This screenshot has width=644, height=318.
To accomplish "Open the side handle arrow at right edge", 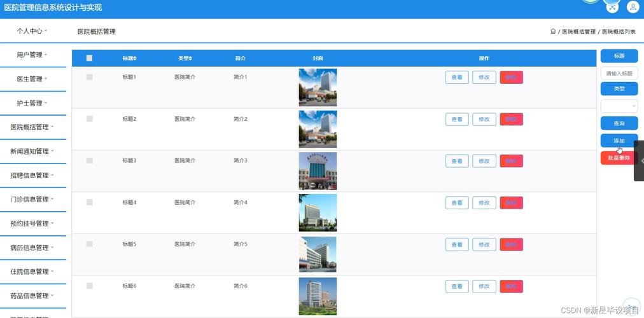I will pos(641,161).
